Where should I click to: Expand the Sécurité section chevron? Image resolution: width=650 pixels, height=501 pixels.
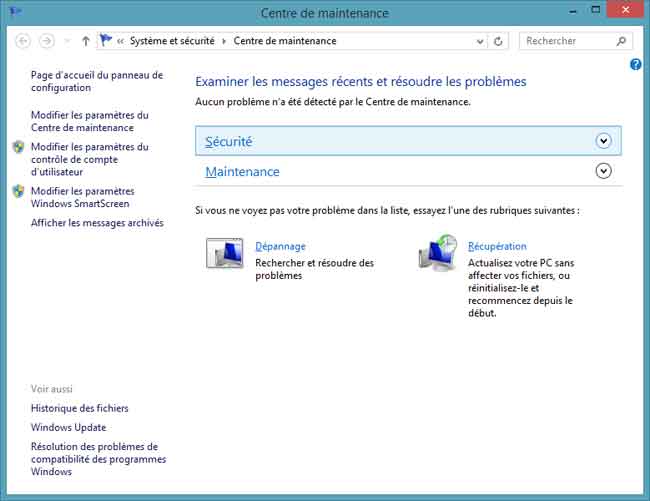[x=603, y=141]
